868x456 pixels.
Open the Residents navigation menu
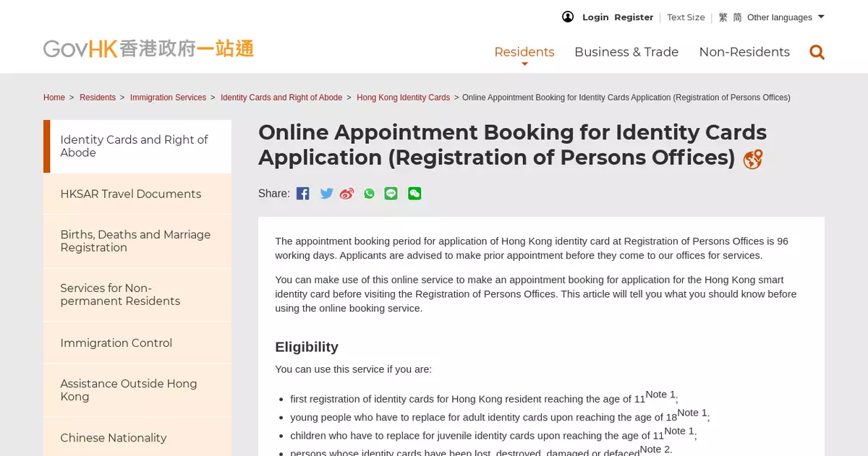[x=524, y=52]
